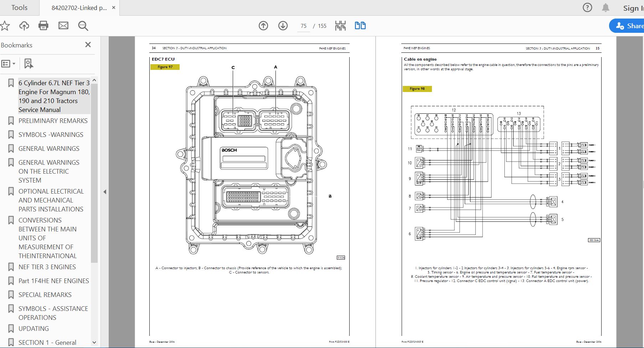Click the upload to cloud icon

24,26
